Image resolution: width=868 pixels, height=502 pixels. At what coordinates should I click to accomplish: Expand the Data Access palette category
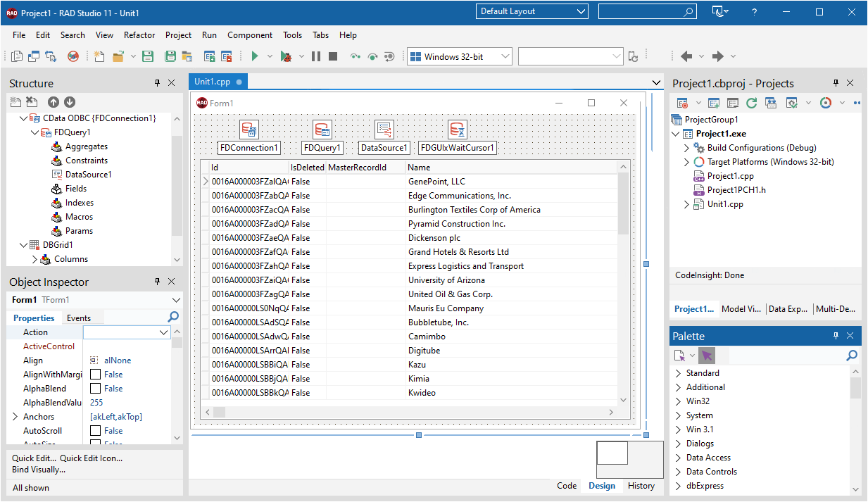679,458
